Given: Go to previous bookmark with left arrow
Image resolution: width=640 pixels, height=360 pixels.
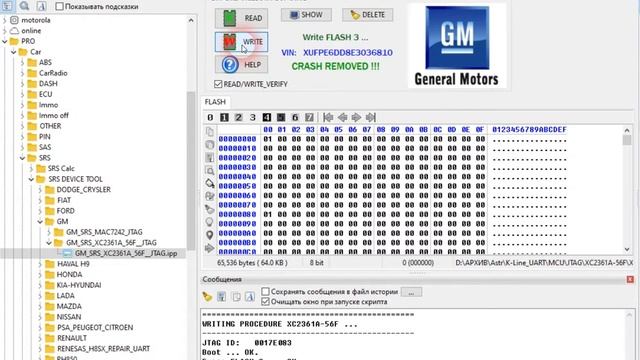Looking at the screenshot, I should [x=342, y=118].
